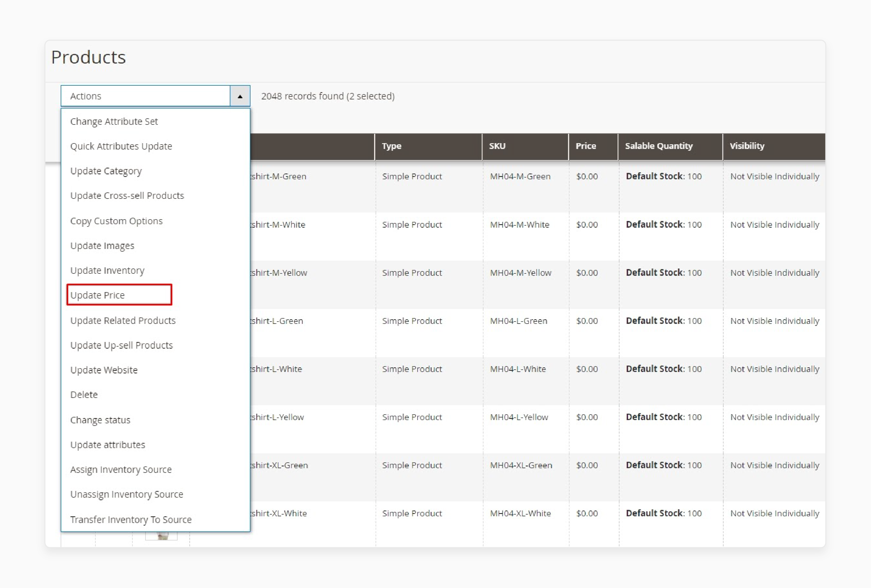Choose Update attributes action

(108, 445)
